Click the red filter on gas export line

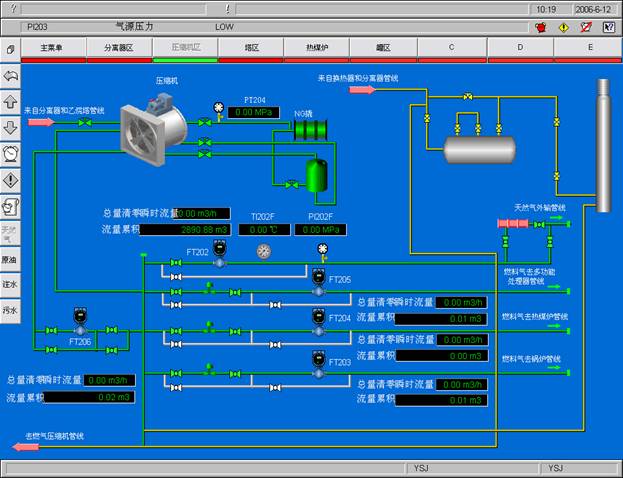pyautogui.click(x=513, y=223)
